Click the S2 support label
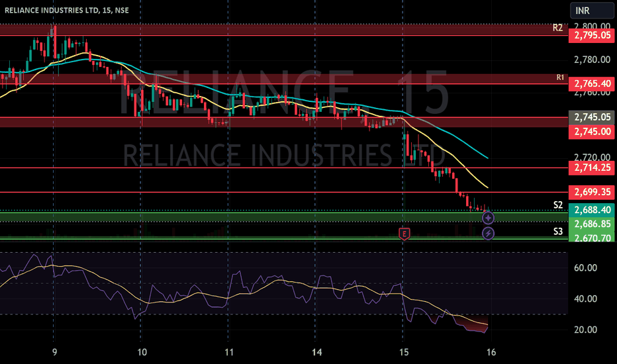 coord(558,205)
